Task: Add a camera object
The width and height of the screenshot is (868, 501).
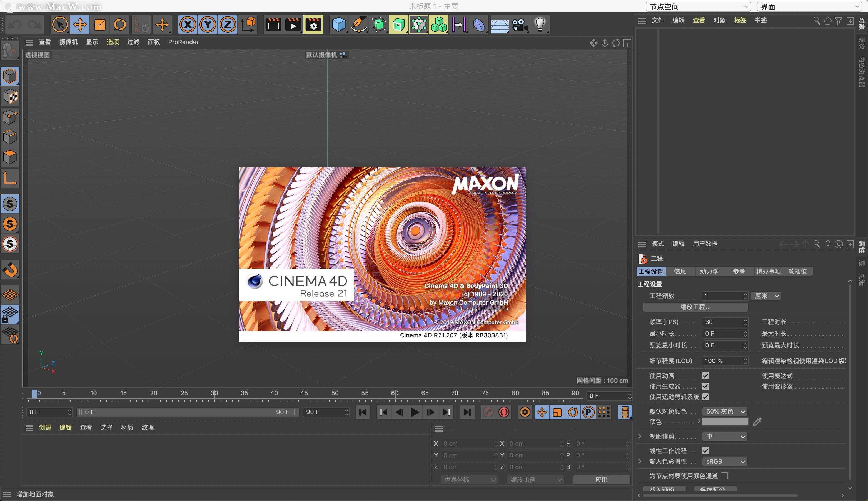Action: [x=520, y=24]
